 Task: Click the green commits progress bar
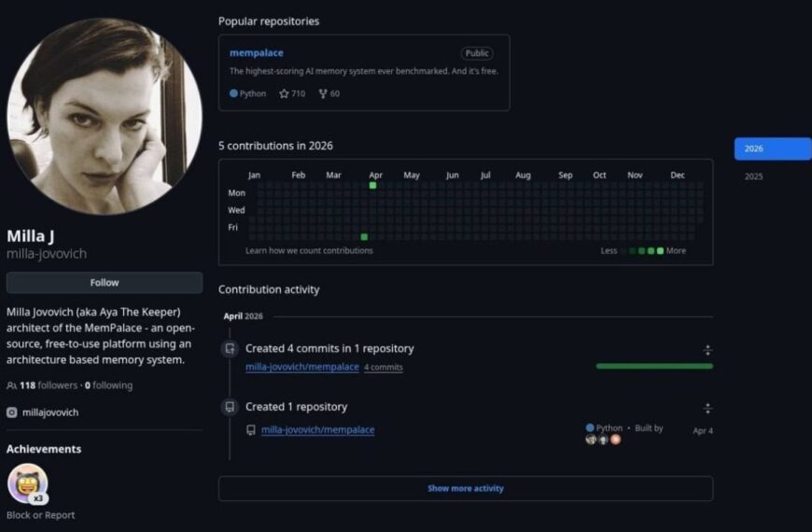coord(654,366)
